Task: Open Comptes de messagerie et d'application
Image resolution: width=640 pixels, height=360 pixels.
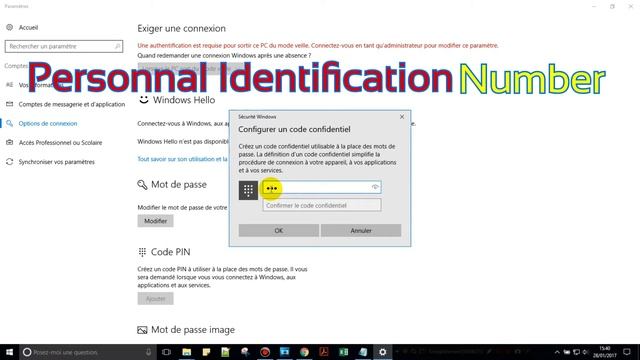Action: tap(72, 104)
